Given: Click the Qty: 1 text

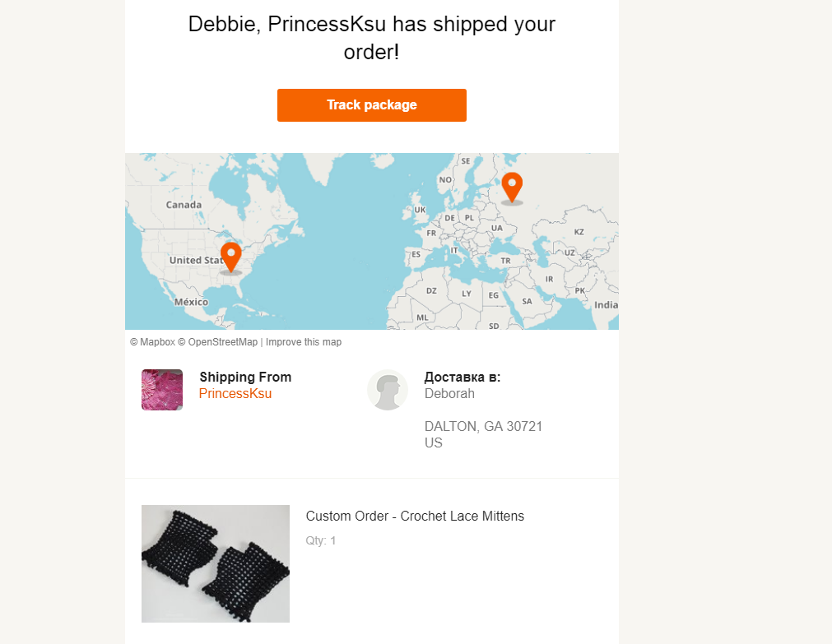Looking at the screenshot, I should tap(321, 541).
